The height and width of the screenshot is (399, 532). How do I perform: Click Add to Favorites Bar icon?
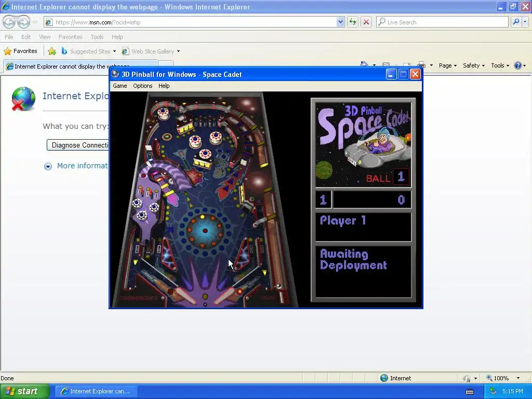[x=52, y=51]
